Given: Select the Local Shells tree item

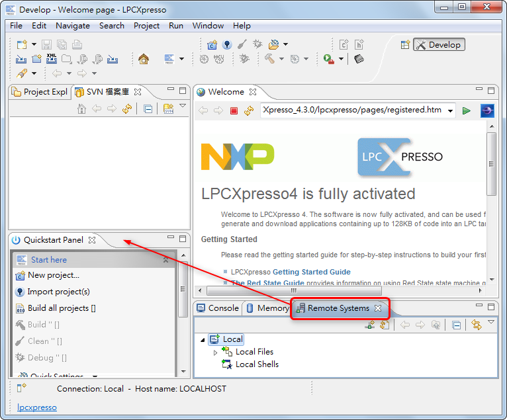Looking at the screenshot, I should point(257,364).
